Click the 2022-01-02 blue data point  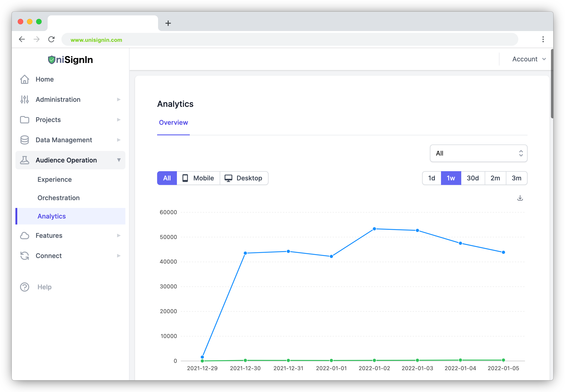point(374,229)
